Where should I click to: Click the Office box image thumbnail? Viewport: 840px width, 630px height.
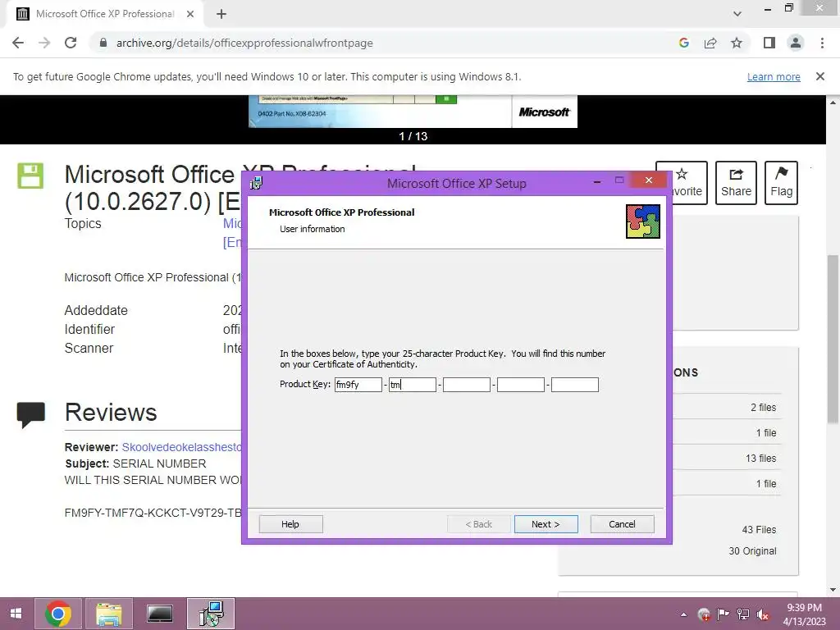tap(413, 112)
